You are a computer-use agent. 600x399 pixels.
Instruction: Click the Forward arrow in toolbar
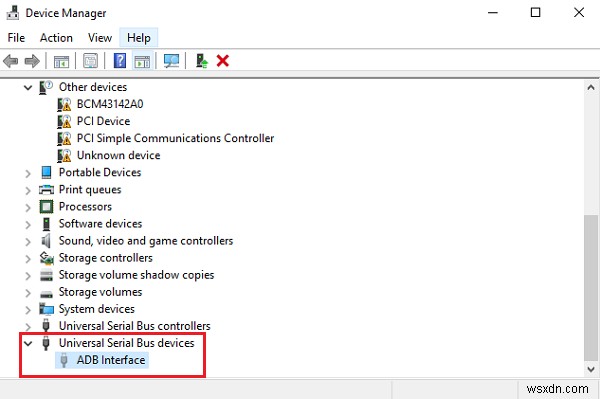(32, 61)
